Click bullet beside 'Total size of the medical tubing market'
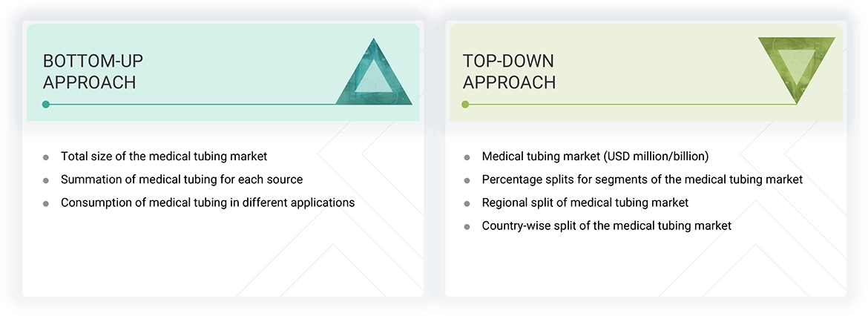Viewport: 868px width, 316px height. coord(46,157)
